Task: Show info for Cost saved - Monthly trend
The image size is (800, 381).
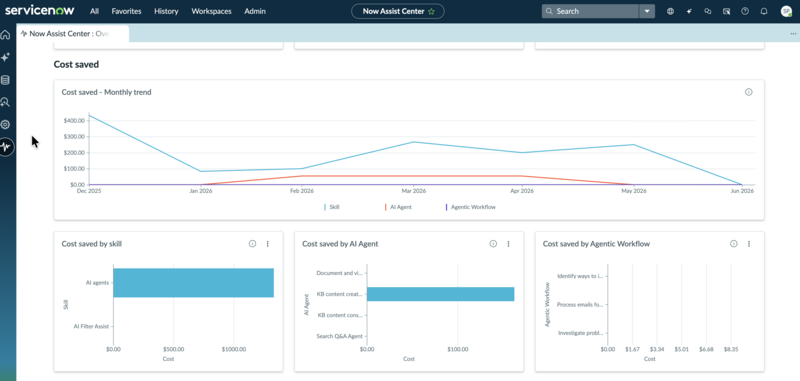Action: click(748, 92)
